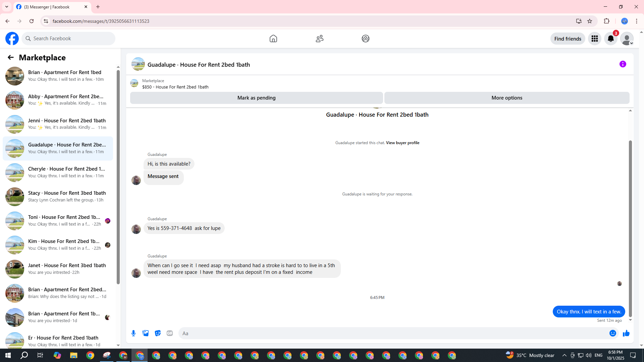Click the address bar URL
644x362 pixels.
[101, 21]
